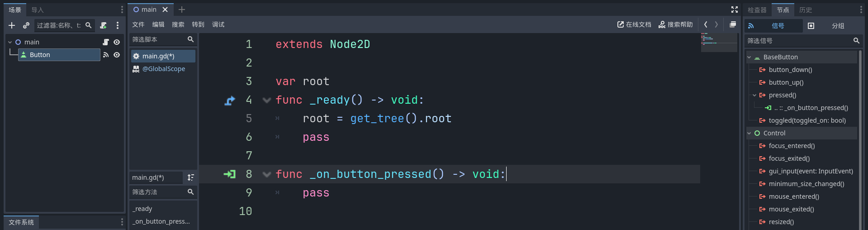Toggle visibility of the Button node
The height and width of the screenshot is (230, 868).
click(117, 55)
